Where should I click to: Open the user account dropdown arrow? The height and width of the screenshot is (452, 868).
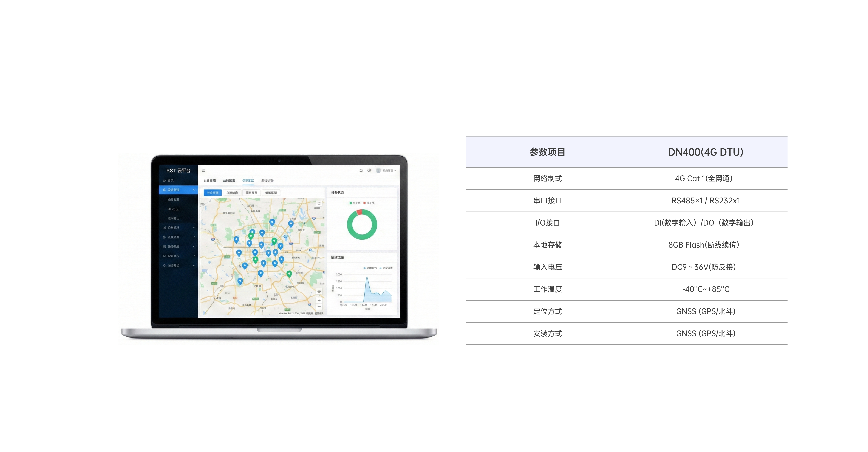pyautogui.click(x=395, y=170)
